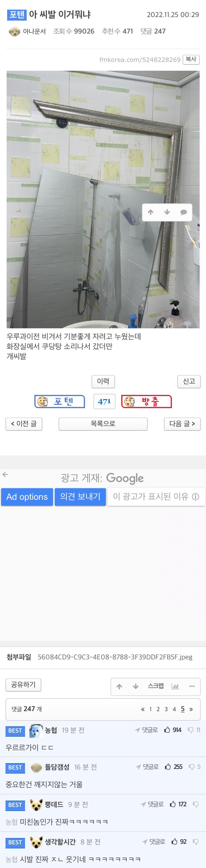Click the ad back arrow icon

[5, 474]
